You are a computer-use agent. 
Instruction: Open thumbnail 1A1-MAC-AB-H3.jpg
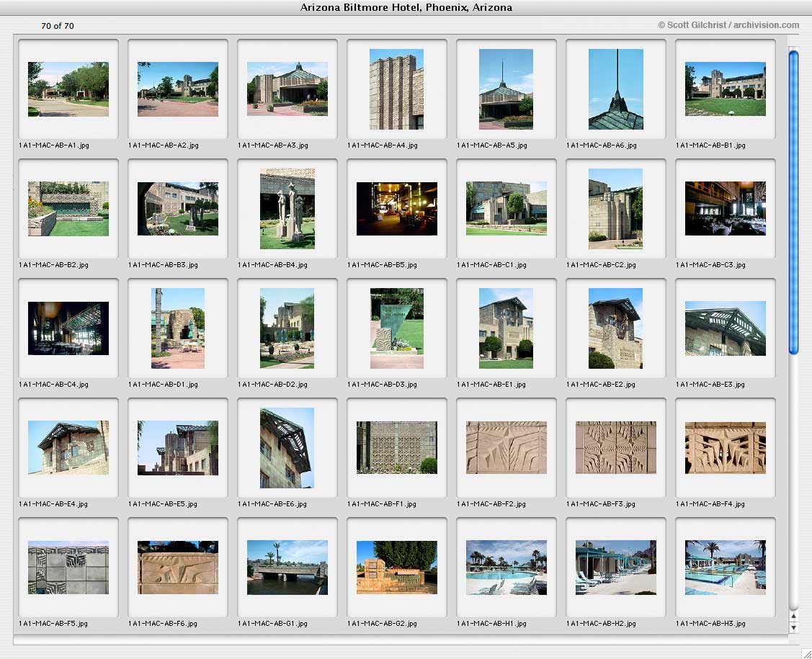725,568
